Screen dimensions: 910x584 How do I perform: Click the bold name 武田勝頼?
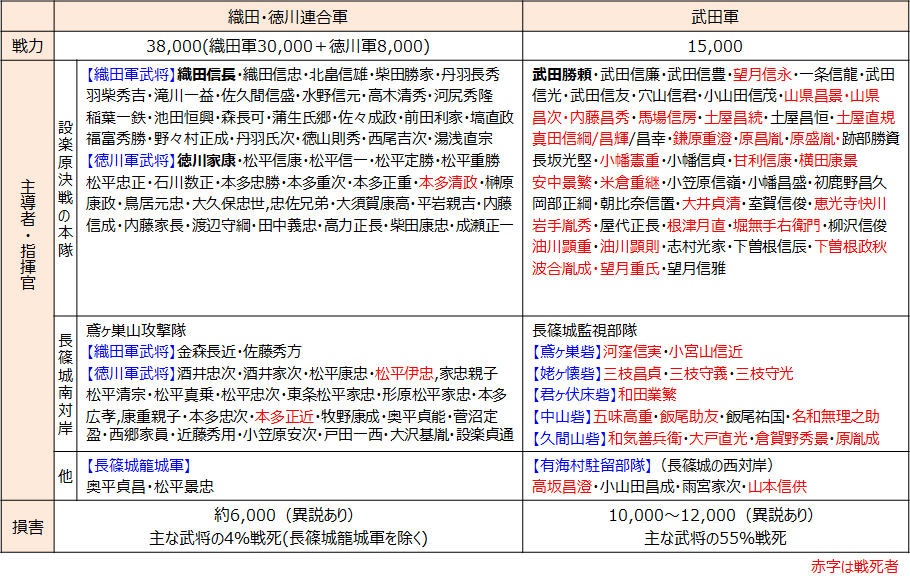coord(561,74)
